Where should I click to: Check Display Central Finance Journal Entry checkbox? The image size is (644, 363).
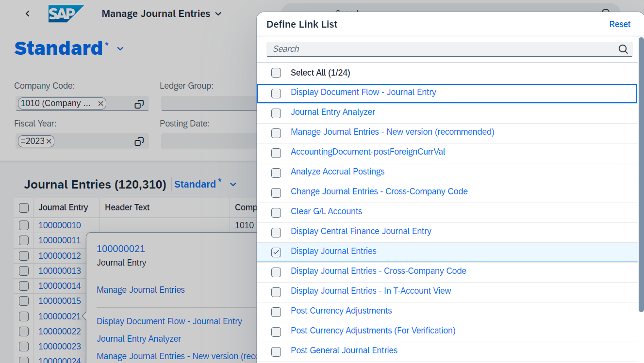[x=276, y=232]
